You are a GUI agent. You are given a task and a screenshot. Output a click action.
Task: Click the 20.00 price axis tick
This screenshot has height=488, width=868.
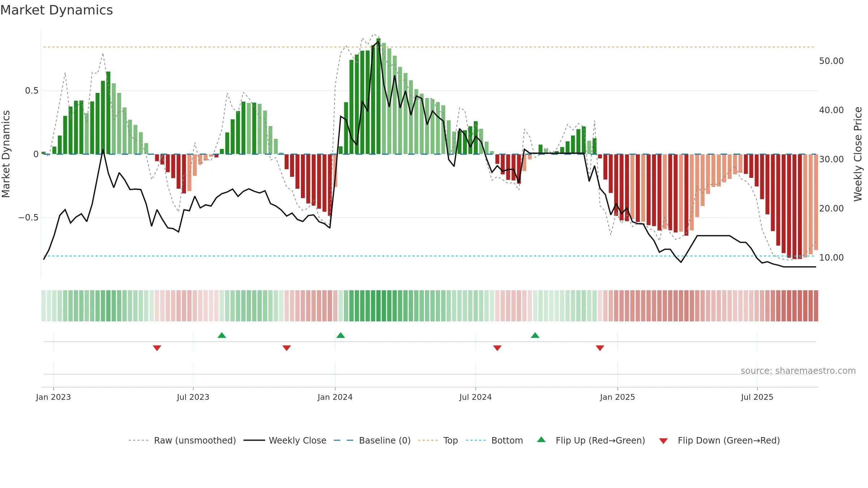[831, 209]
